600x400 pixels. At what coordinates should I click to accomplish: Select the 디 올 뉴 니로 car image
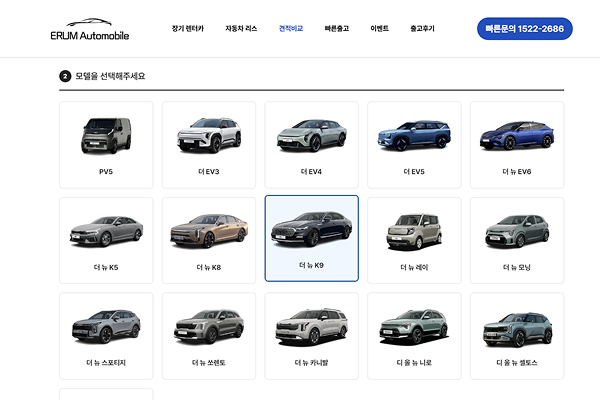pos(414,327)
